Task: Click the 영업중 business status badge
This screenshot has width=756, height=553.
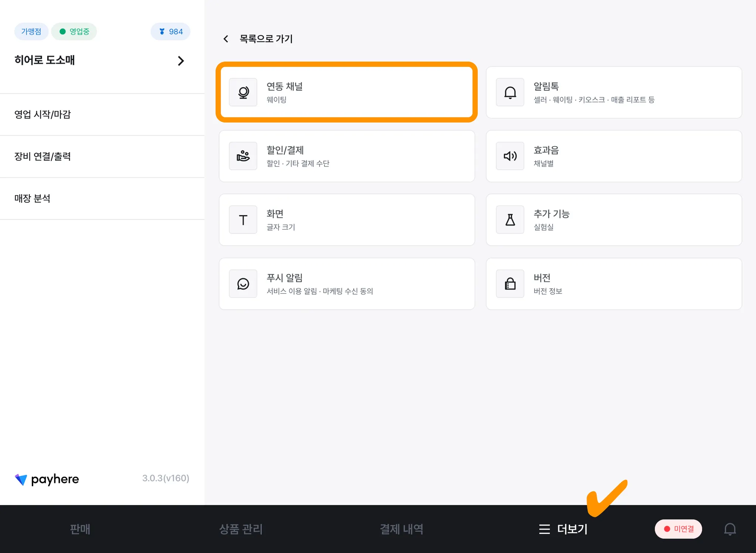Action: pyautogui.click(x=74, y=31)
